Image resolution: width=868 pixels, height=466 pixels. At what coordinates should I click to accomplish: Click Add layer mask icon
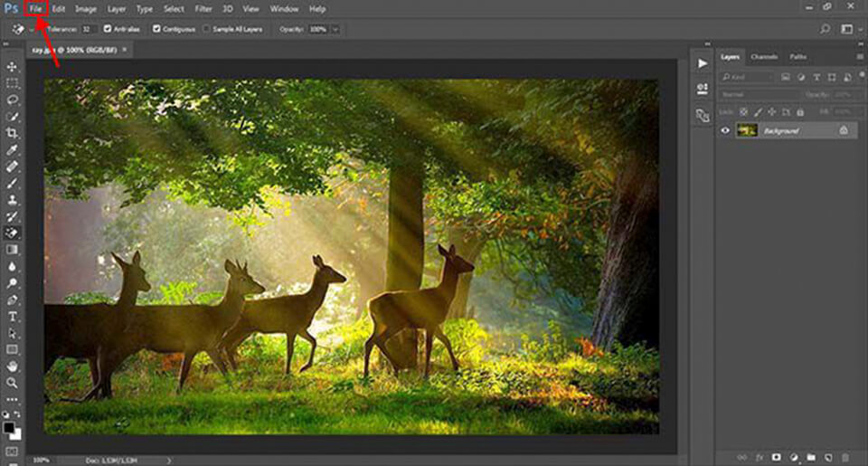coord(776,458)
